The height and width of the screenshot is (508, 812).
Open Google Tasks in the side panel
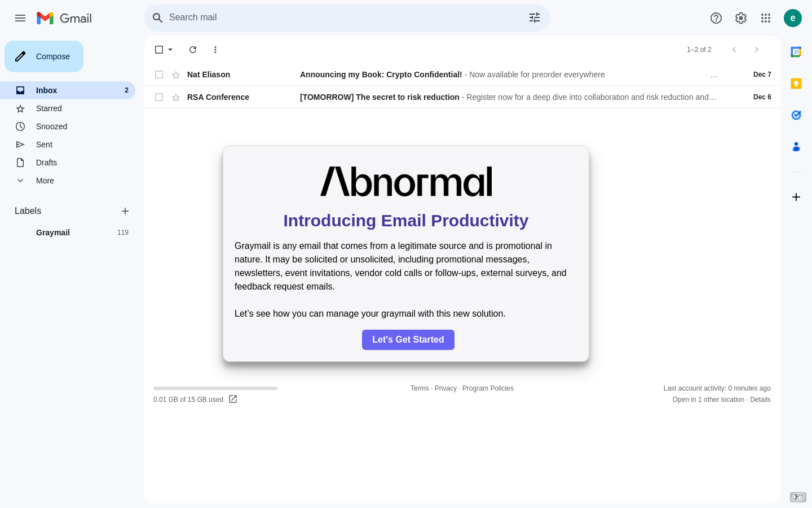(x=796, y=115)
